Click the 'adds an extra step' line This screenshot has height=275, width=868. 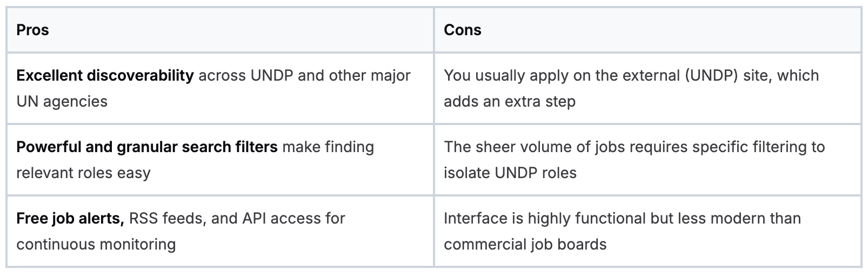[x=509, y=101]
